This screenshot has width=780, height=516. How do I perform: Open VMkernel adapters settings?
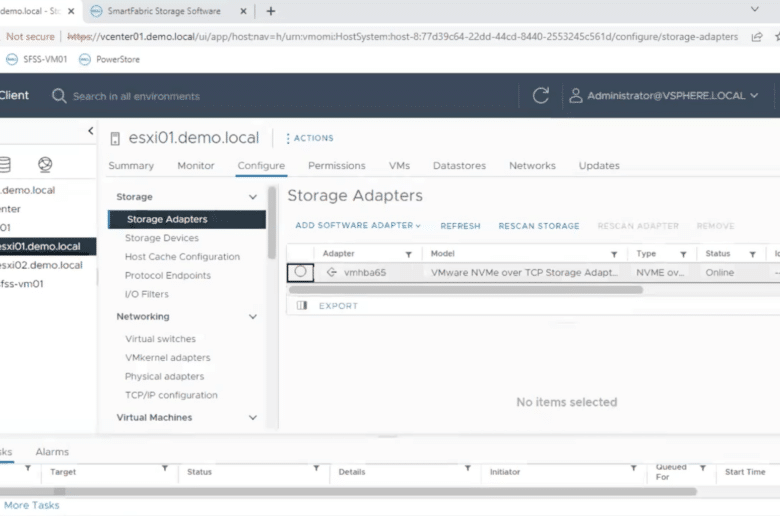pos(168,358)
